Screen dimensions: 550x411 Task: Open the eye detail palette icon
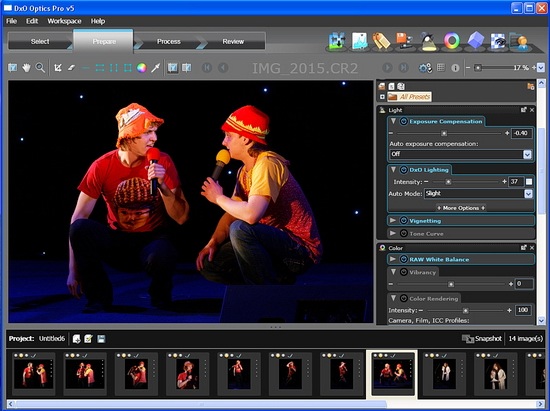coord(498,41)
